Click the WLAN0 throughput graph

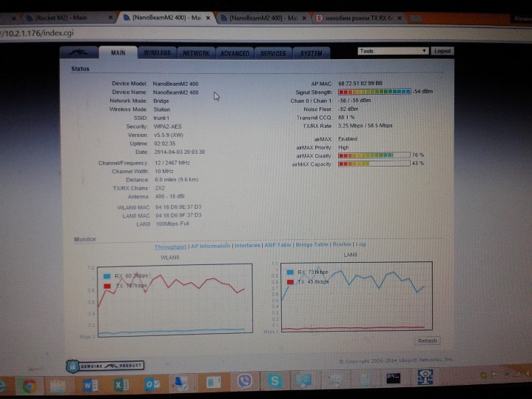175,300
